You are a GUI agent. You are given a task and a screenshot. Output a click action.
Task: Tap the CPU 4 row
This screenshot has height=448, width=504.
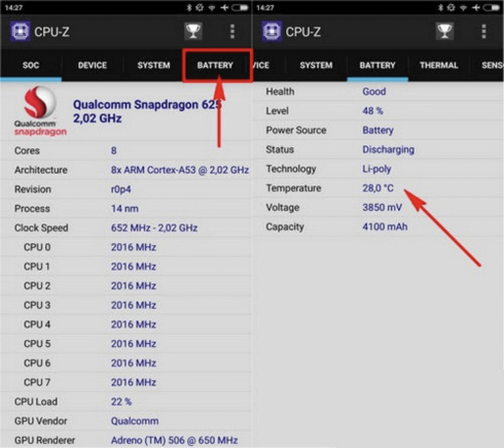[126, 324]
